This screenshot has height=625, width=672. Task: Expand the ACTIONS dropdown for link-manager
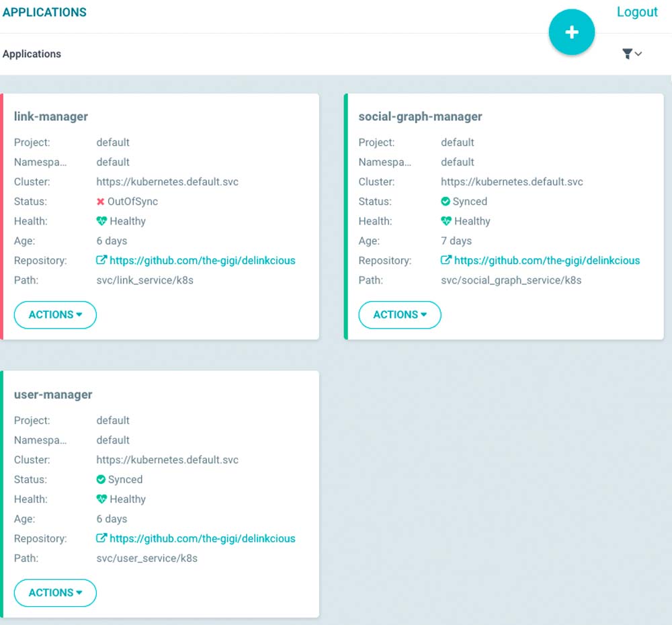[x=55, y=315]
